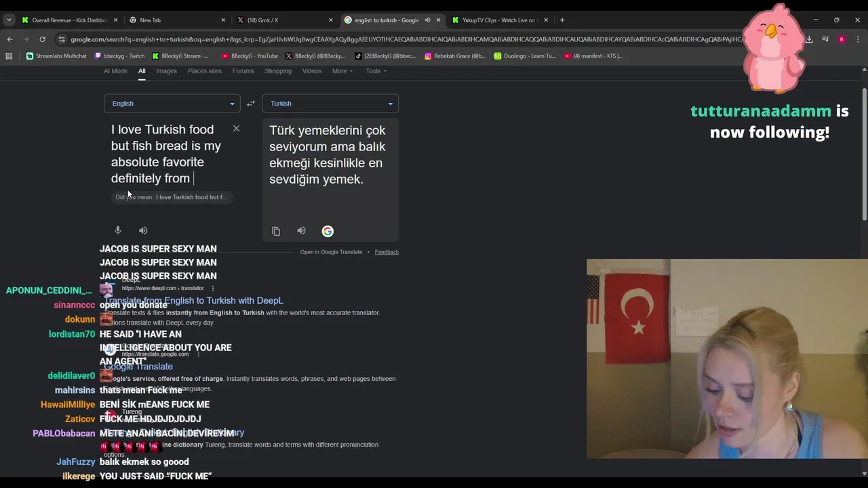Switch to Overall Revenue Kick Dashboard tab
868x488 pixels.
(x=69, y=20)
